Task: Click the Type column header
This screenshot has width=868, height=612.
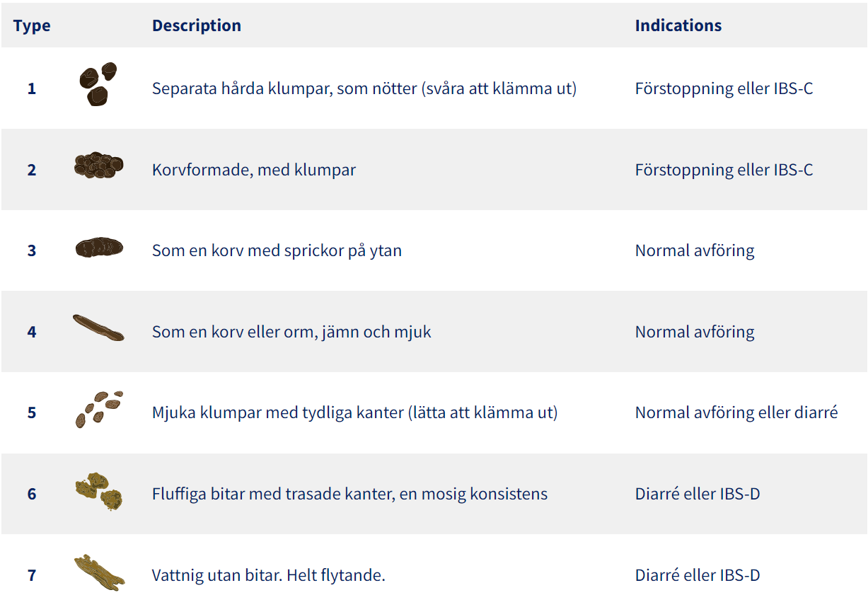Action: [32, 25]
